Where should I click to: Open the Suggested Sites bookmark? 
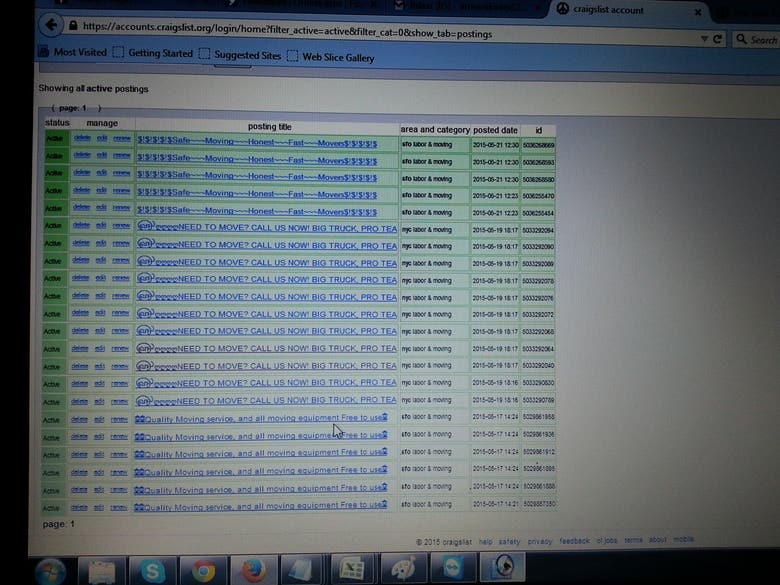tap(240, 55)
